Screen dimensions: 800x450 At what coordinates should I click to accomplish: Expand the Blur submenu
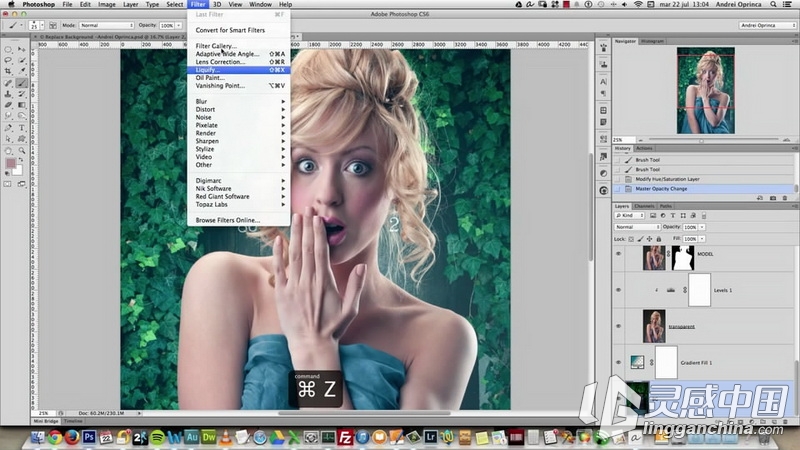[239, 102]
